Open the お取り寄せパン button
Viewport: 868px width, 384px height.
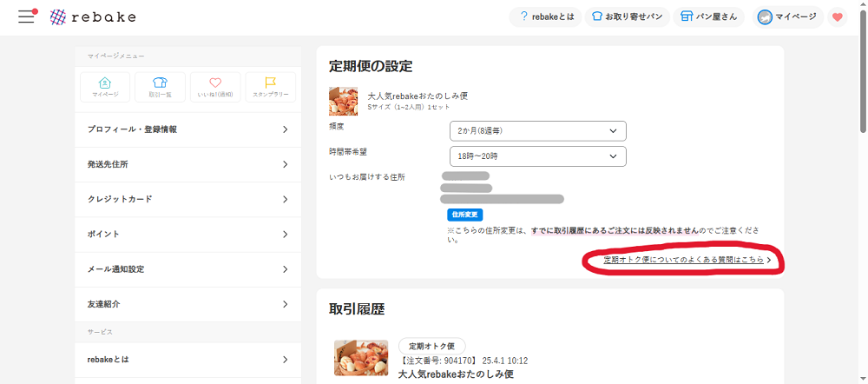628,17
